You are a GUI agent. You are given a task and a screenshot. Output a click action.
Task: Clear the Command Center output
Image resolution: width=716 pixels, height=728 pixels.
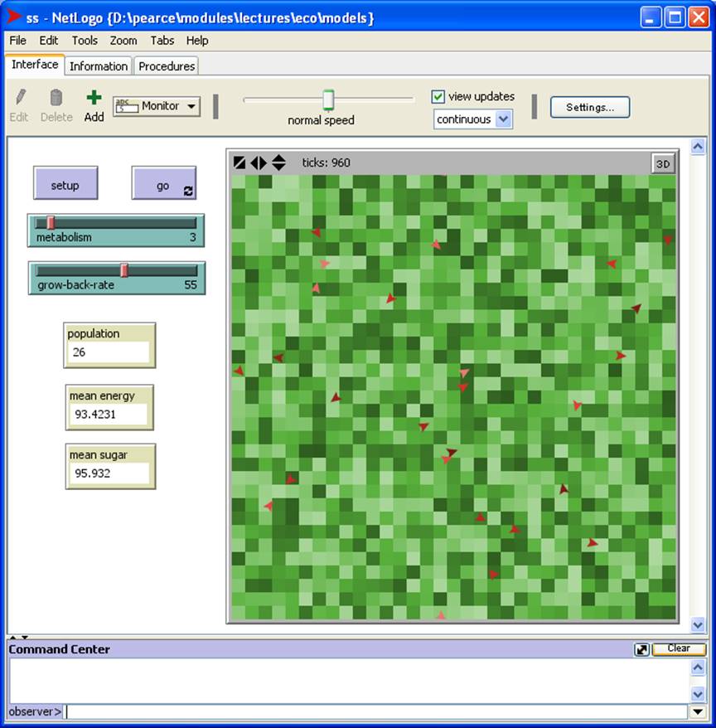[678, 649]
